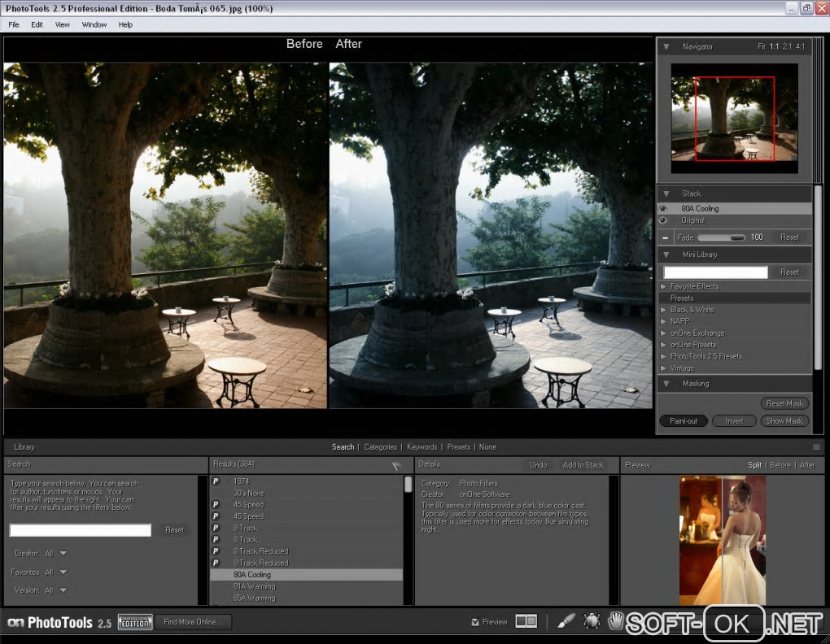Click the side-by-side view mode icon
Image resolution: width=830 pixels, height=644 pixels.
[x=526, y=621]
